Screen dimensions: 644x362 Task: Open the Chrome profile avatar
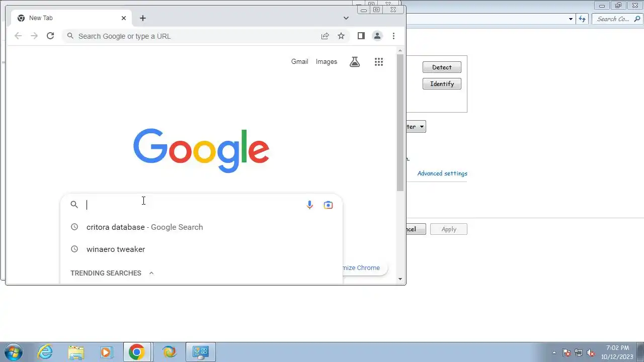coord(377,36)
